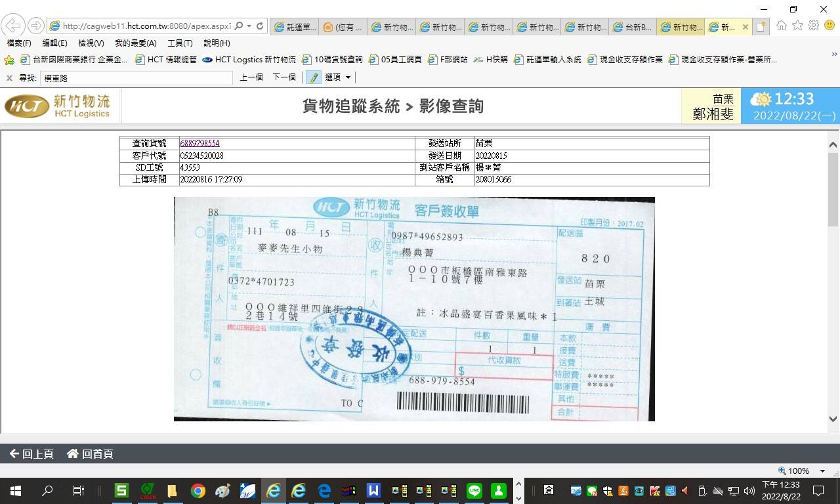
Task: Open the 說明(H) menu
Action: 217,43
